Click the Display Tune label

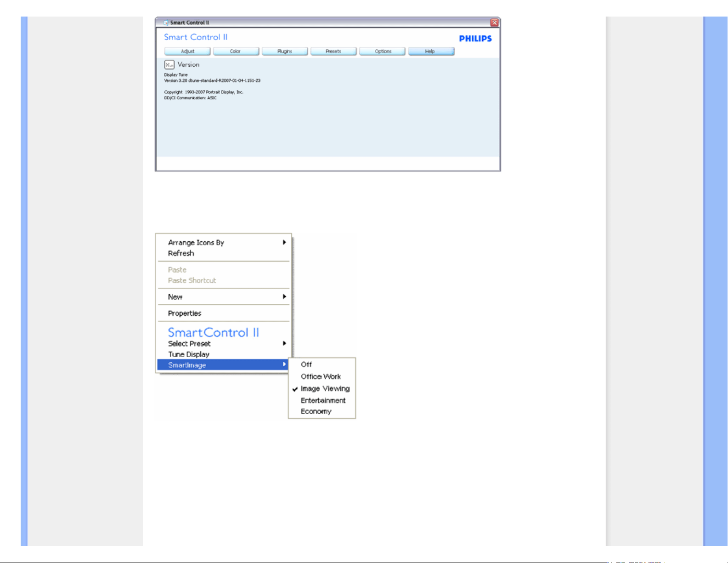pos(176,74)
